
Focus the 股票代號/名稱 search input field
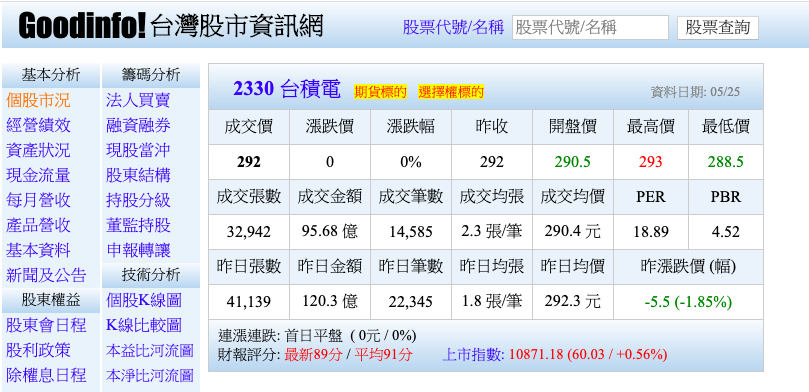(590, 27)
